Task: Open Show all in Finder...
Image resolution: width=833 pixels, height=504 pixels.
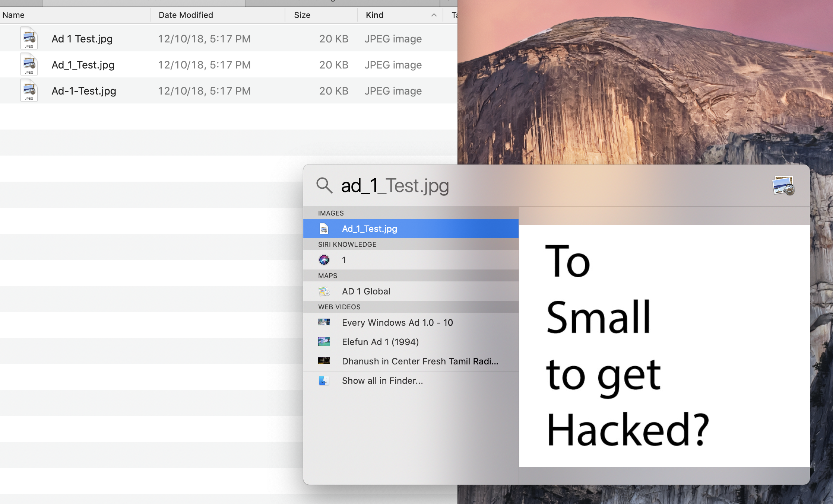Action: click(x=382, y=380)
